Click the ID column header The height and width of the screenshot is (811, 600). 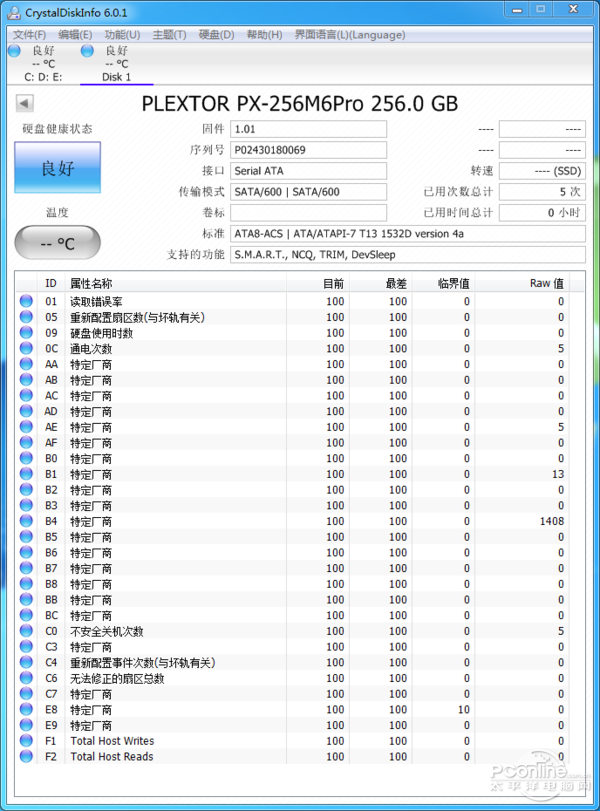pos(51,283)
